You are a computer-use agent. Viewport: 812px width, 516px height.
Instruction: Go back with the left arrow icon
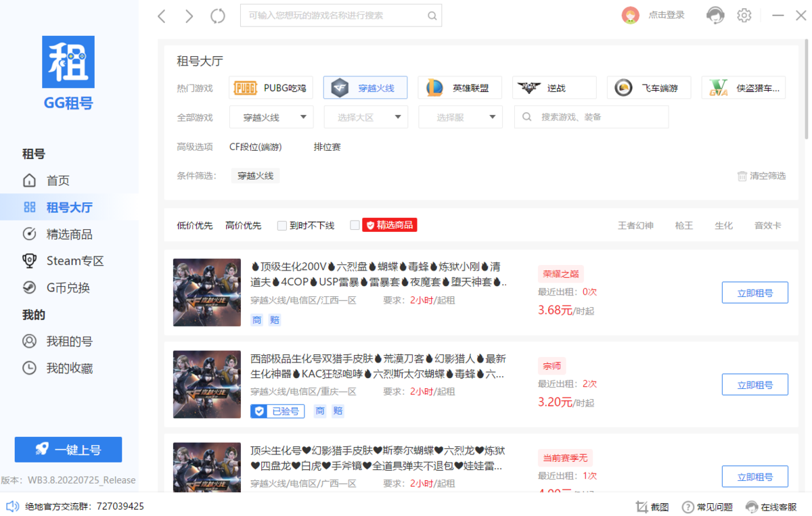coord(162,16)
